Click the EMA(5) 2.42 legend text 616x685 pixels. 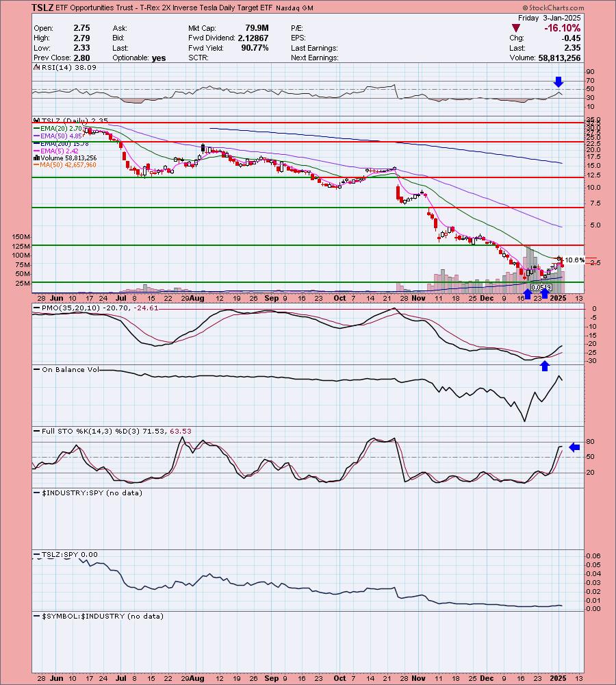coord(60,151)
